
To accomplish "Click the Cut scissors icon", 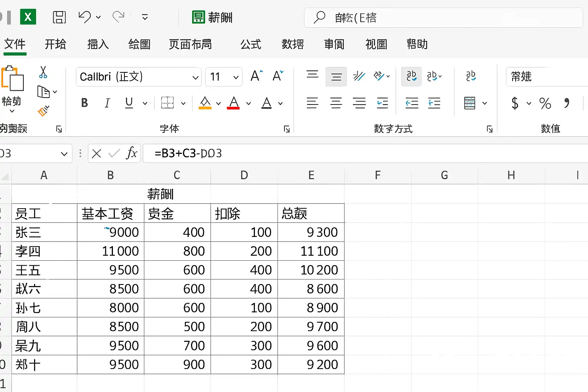I will point(43,72).
